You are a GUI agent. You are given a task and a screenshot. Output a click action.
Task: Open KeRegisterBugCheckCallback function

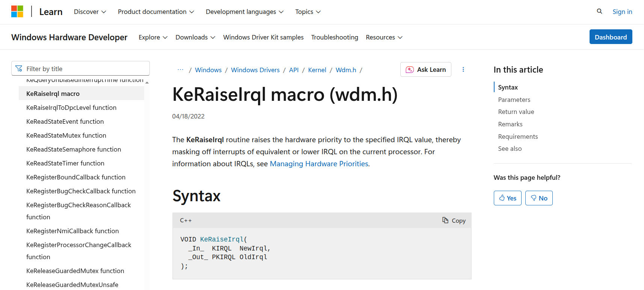tap(81, 191)
